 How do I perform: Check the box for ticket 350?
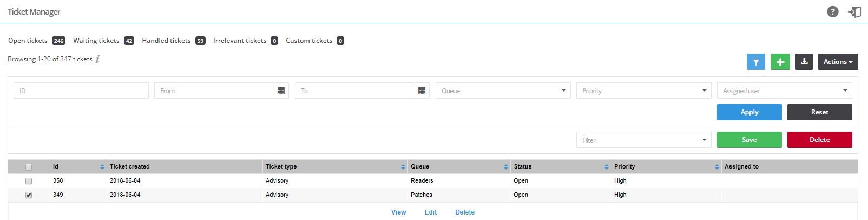point(29,181)
